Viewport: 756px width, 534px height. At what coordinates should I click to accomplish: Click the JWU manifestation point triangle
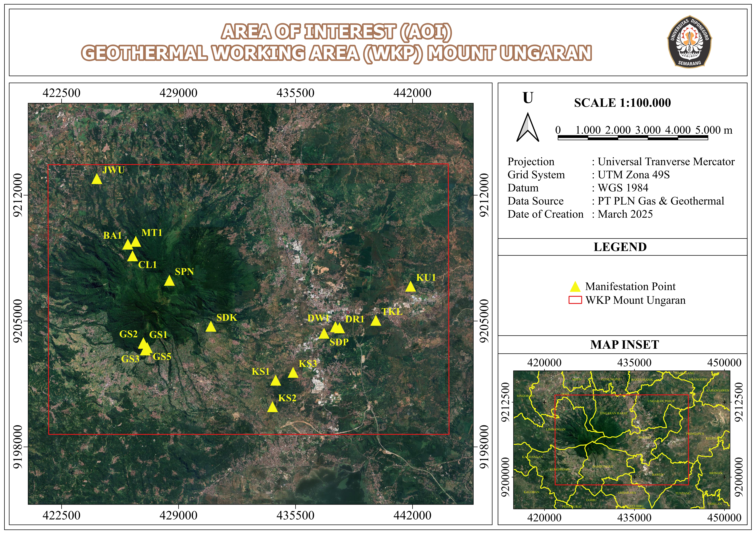click(x=96, y=180)
